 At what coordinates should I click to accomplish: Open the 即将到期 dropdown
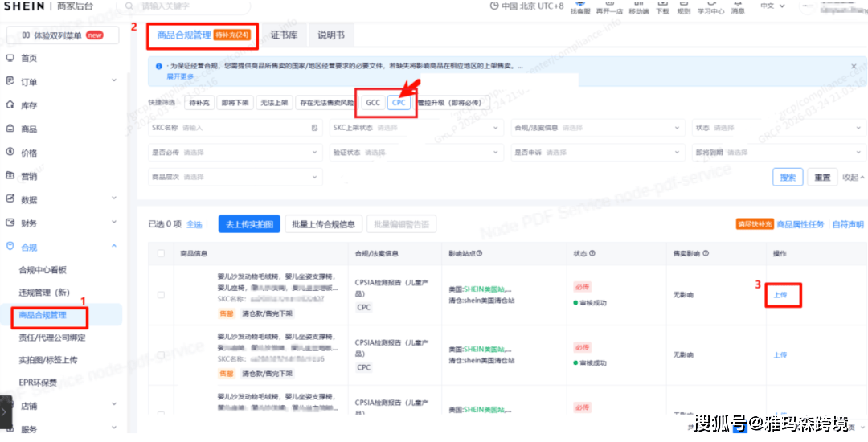pyautogui.click(x=780, y=152)
